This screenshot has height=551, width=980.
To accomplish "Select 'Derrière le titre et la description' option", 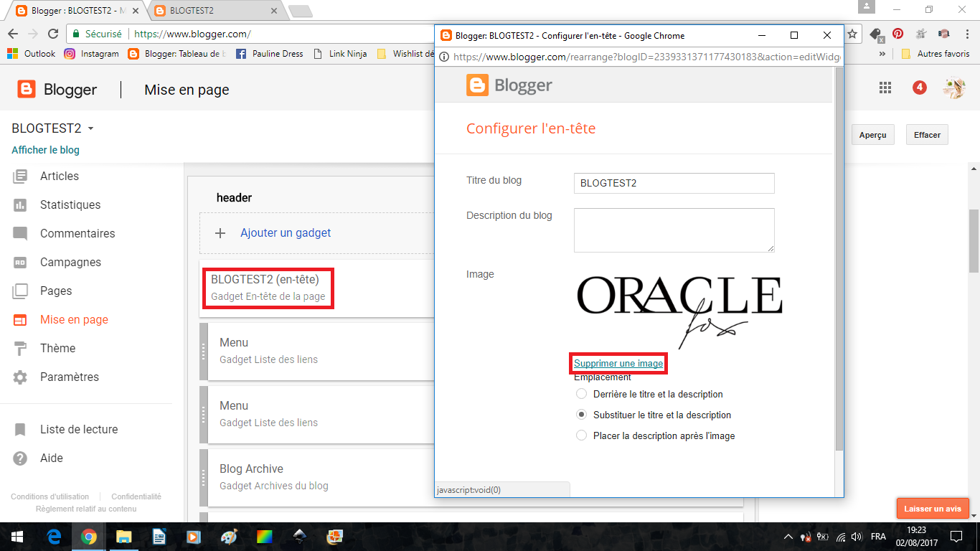I will click(582, 394).
